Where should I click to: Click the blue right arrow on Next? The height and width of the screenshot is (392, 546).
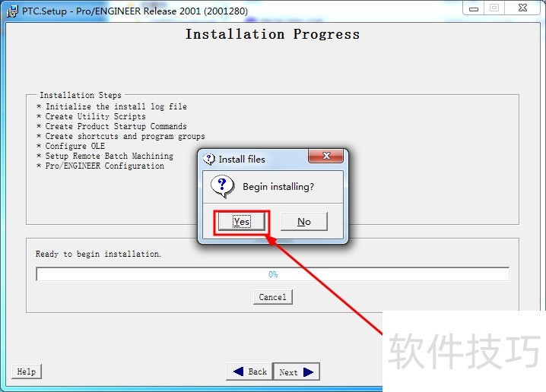pos(308,371)
